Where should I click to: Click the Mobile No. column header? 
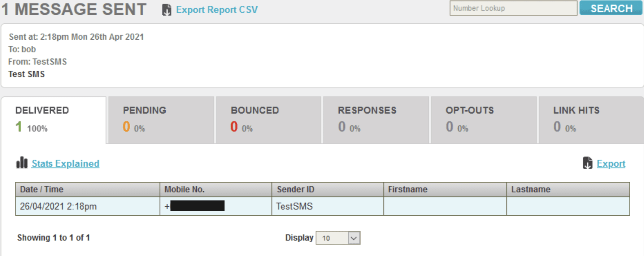(x=184, y=189)
